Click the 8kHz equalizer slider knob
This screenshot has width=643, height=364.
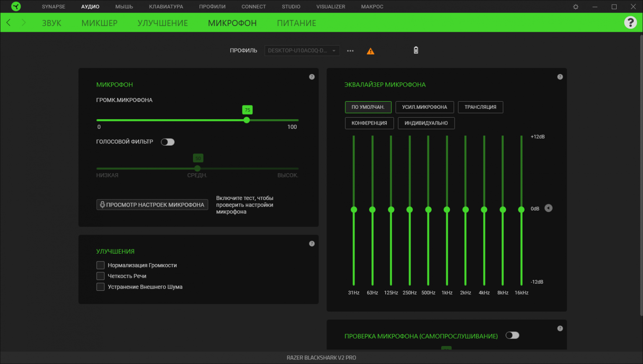[503, 210]
